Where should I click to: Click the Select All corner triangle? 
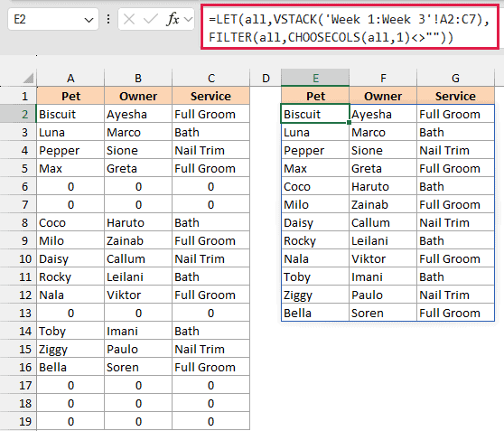(28, 79)
